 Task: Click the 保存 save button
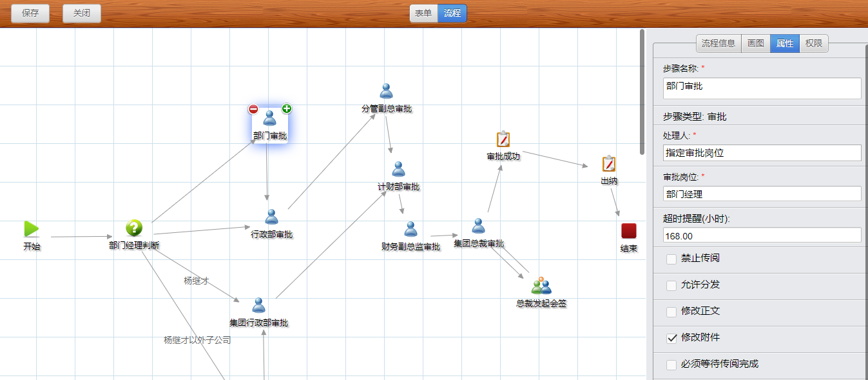click(x=30, y=12)
